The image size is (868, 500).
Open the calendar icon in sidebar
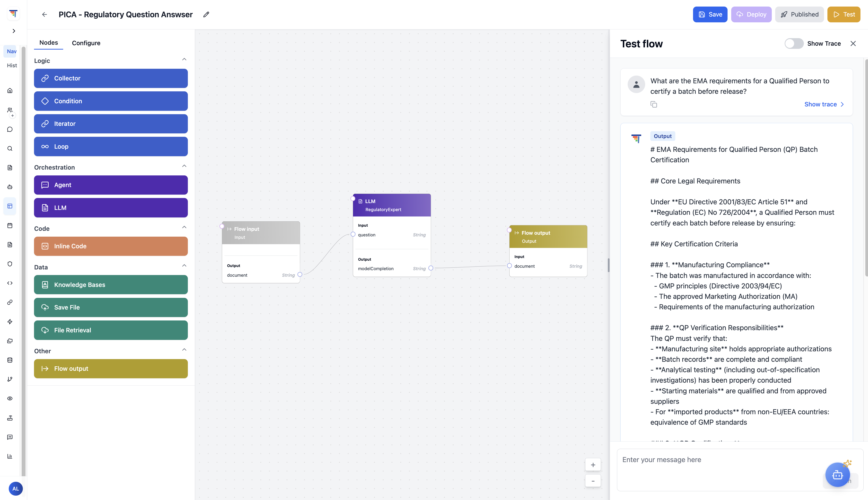point(10,225)
